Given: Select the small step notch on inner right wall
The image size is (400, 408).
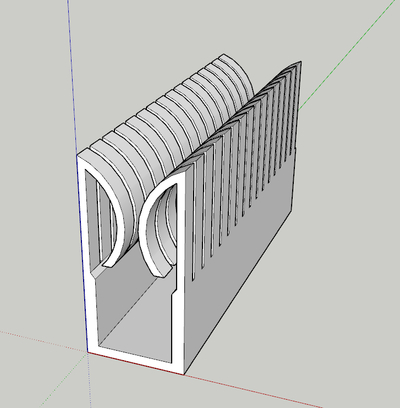Looking at the screenshot, I should [x=173, y=292].
